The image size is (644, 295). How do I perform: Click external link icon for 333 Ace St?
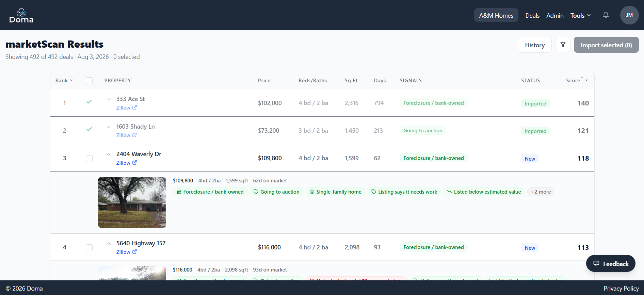(135, 108)
